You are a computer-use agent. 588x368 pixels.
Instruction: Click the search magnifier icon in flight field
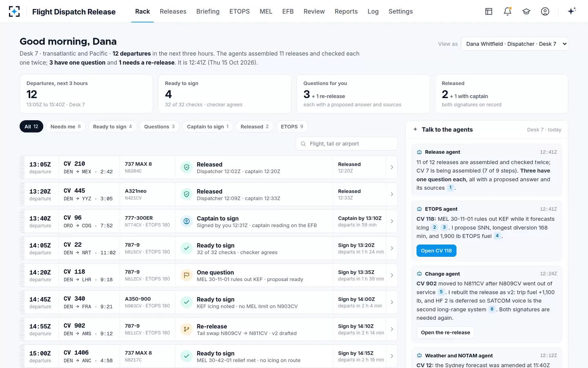pyautogui.click(x=303, y=144)
